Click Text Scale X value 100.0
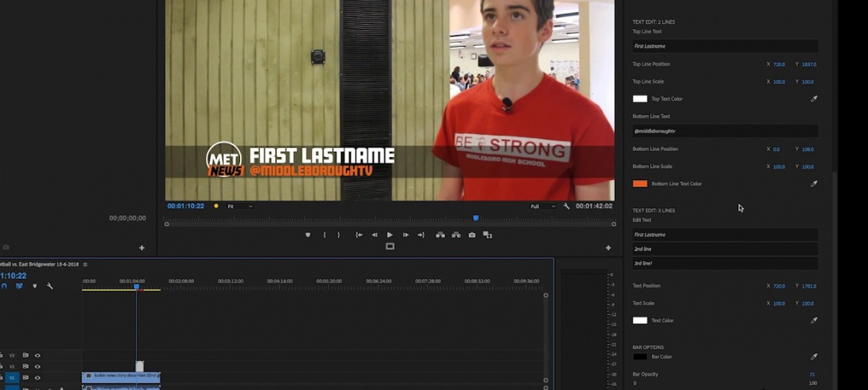The image size is (868, 390). (779, 303)
